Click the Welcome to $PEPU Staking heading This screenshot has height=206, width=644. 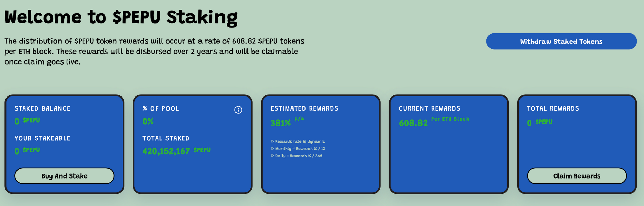(x=121, y=17)
